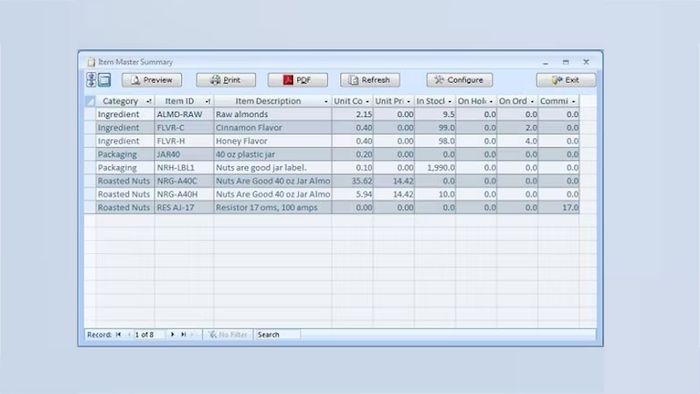Open the In Stock column dropdown arrow
Image resolution: width=700 pixels, height=394 pixels.
pos(450,102)
